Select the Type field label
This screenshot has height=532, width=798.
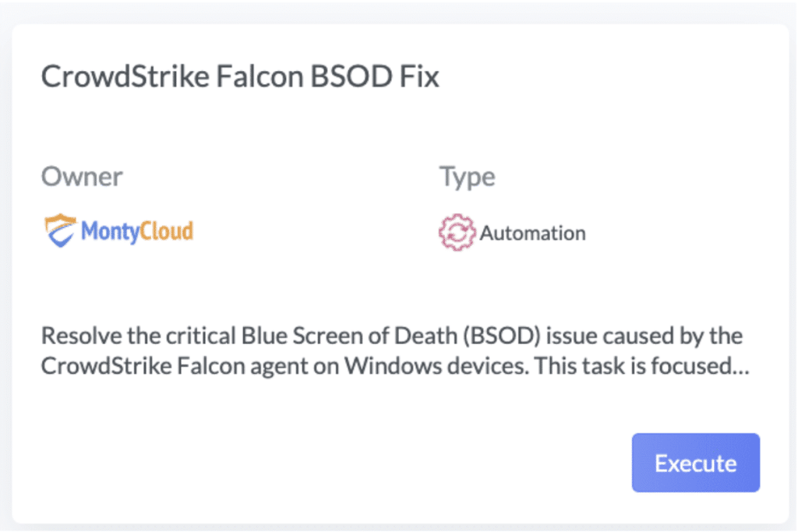click(x=467, y=176)
